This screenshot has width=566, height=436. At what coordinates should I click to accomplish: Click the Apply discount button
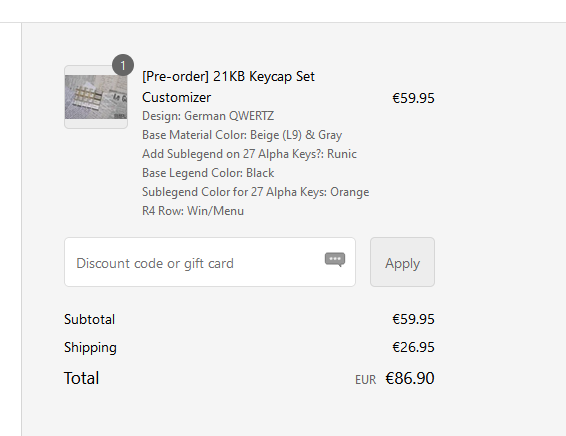point(402,262)
